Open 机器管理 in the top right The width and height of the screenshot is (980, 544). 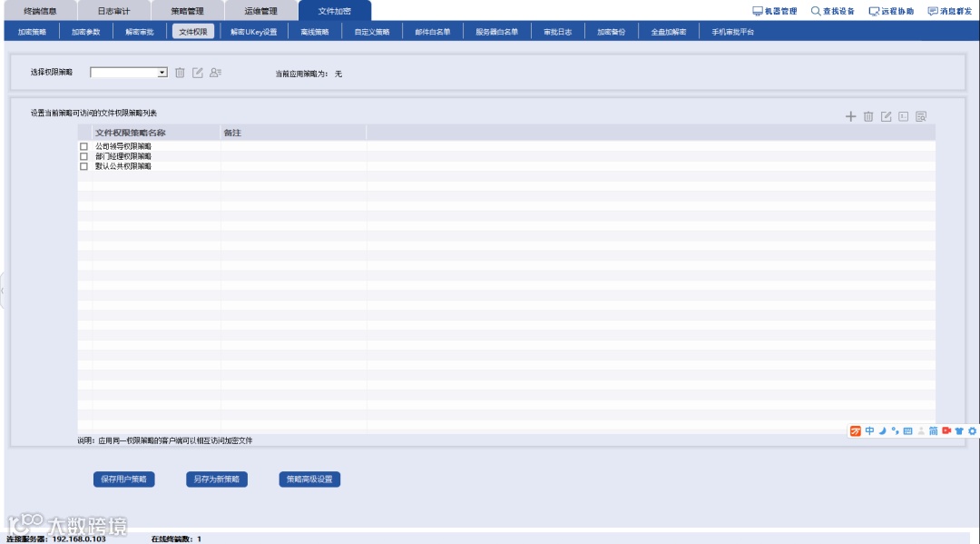[774, 11]
